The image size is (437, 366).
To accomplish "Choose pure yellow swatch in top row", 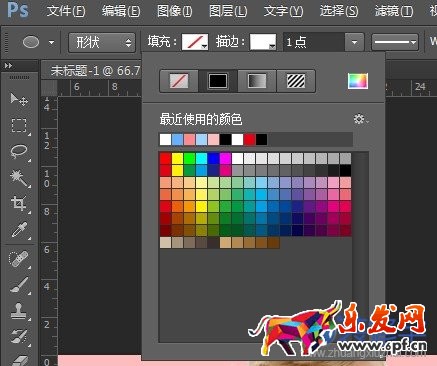I will click(x=177, y=159).
